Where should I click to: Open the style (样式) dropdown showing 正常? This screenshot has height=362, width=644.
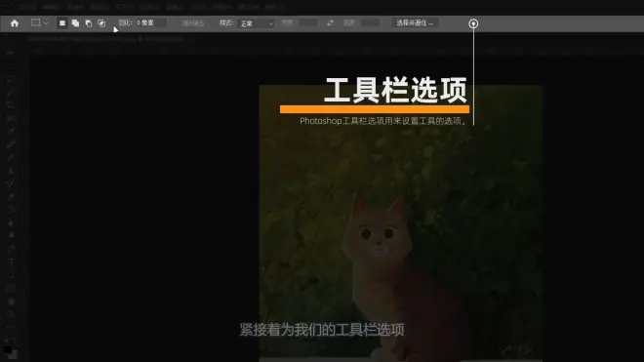(x=256, y=23)
